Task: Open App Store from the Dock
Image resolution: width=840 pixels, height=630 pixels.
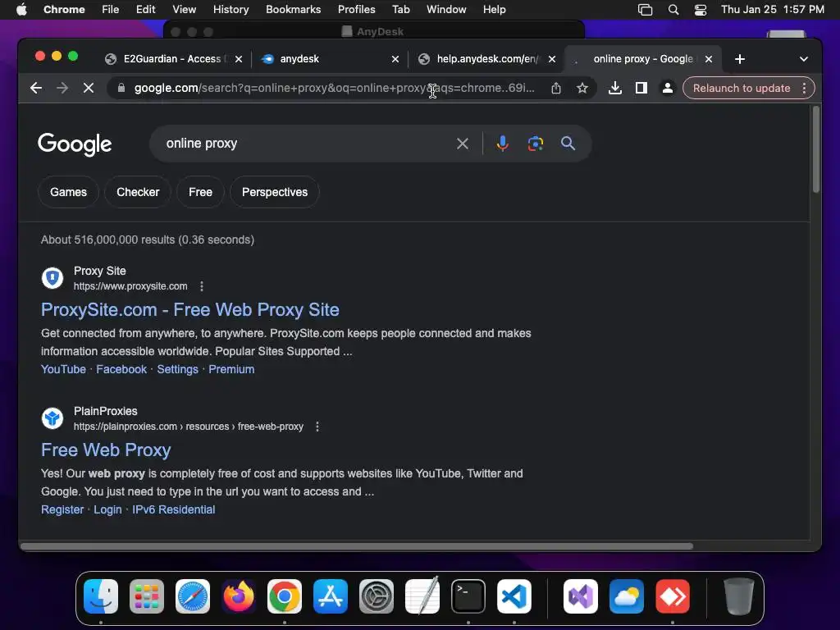Action: [331, 596]
